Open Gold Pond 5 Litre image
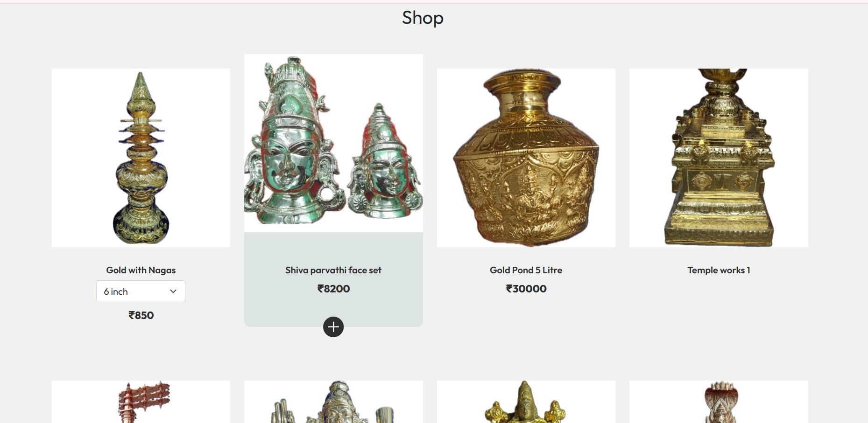This screenshot has height=423, width=868. [x=526, y=158]
